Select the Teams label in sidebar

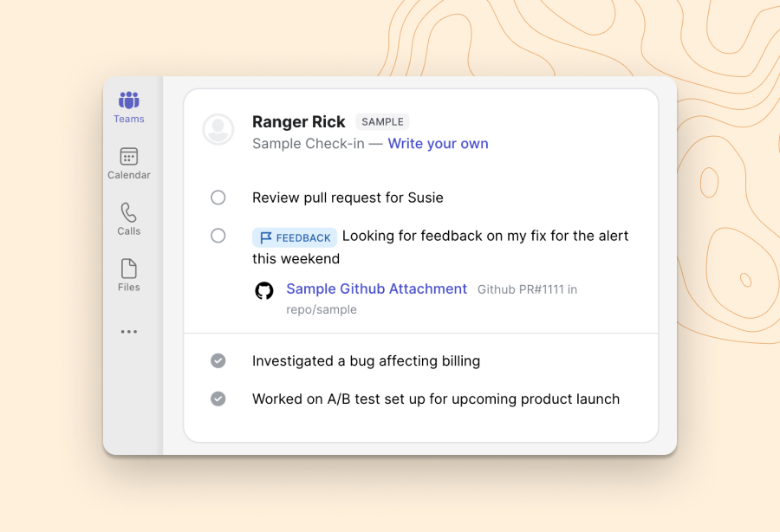[129, 119]
